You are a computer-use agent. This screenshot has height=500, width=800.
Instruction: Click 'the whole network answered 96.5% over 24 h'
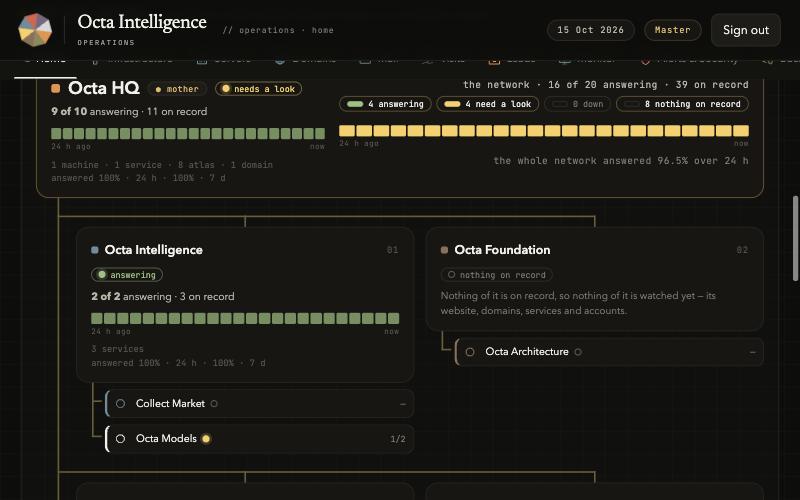click(621, 161)
